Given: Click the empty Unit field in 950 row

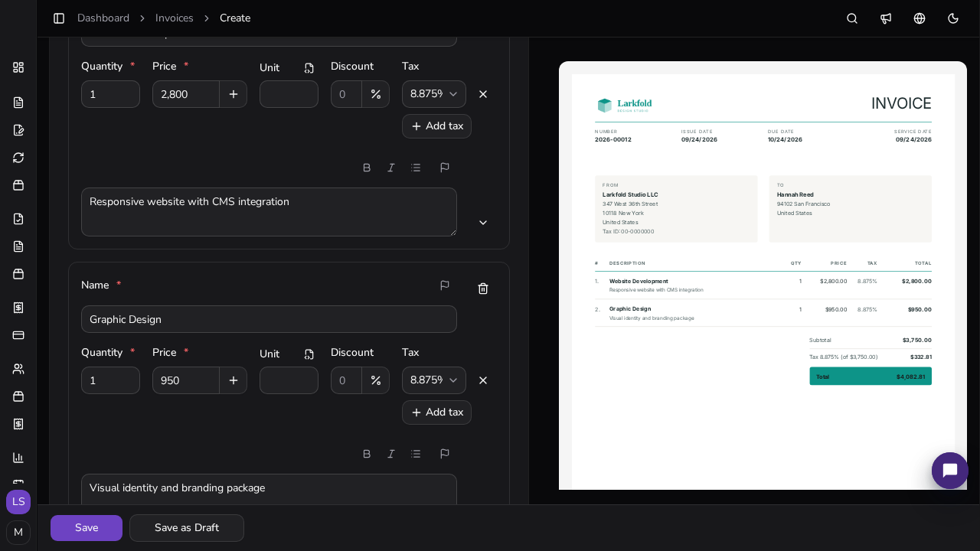Looking at the screenshot, I should [x=289, y=380].
